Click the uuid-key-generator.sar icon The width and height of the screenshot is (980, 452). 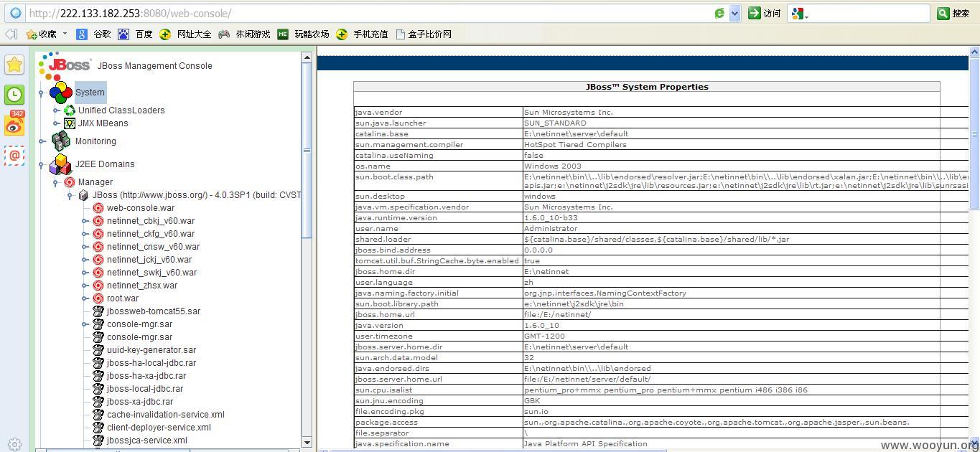tap(98, 350)
